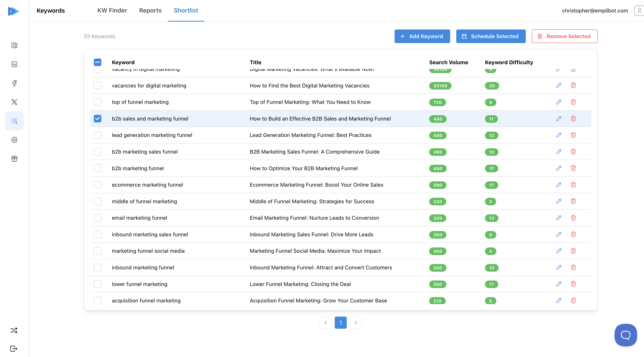Check the 'inbound marketing funnel' row
Viewport: 644px width, 357px height.
pyautogui.click(x=98, y=267)
